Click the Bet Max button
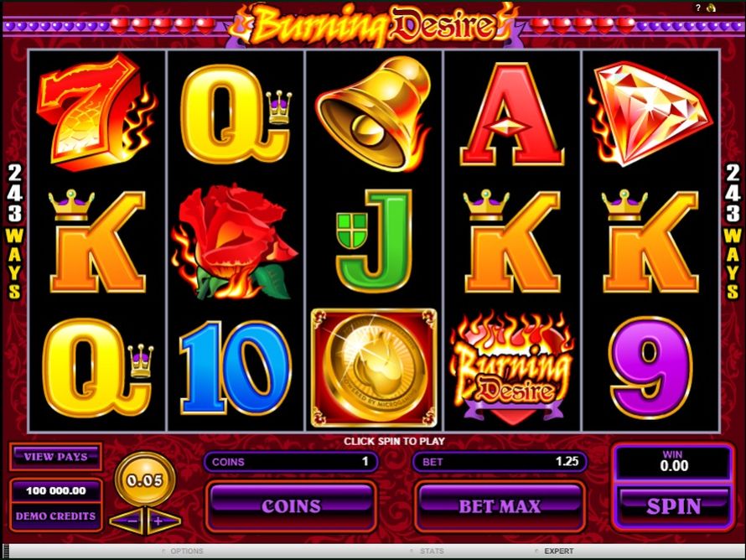Viewport: 746px width, 560px height. 500,506
